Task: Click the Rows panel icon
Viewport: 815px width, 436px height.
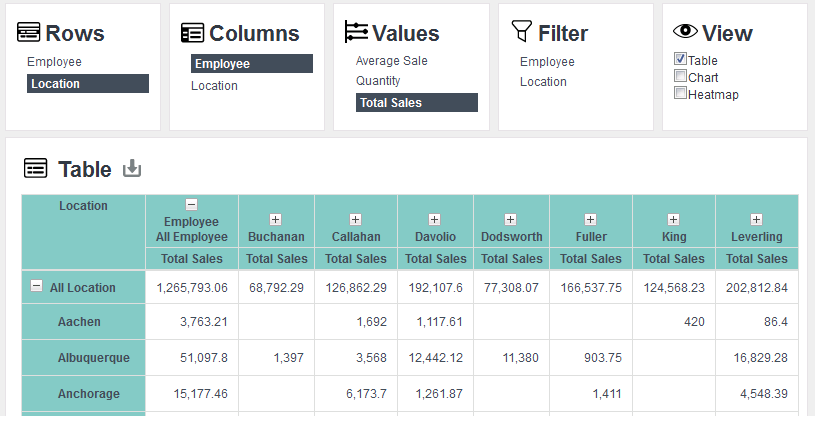Action: [x=28, y=32]
